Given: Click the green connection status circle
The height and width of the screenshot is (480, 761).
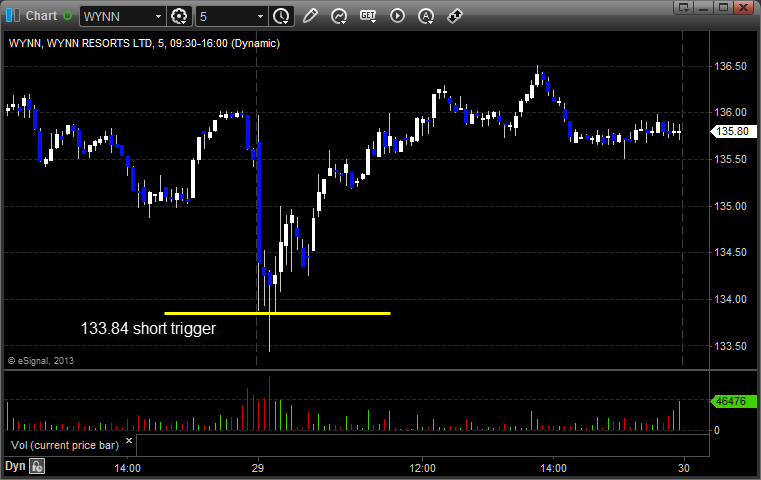Looking at the screenshot, I should point(67,16).
